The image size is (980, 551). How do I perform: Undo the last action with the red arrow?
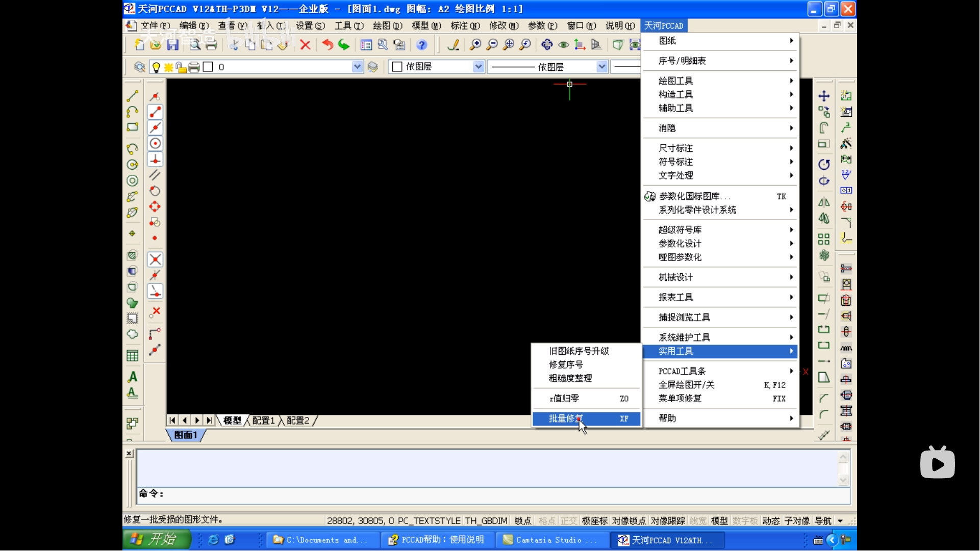click(327, 45)
